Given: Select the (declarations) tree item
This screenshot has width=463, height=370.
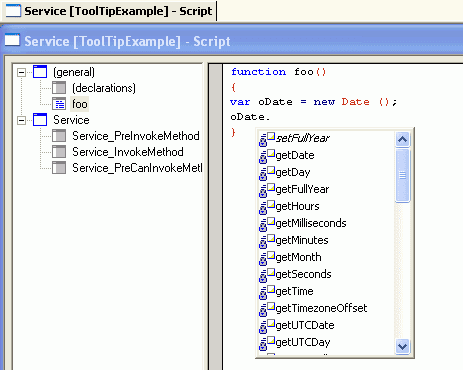Looking at the screenshot, I should point(104,88).
